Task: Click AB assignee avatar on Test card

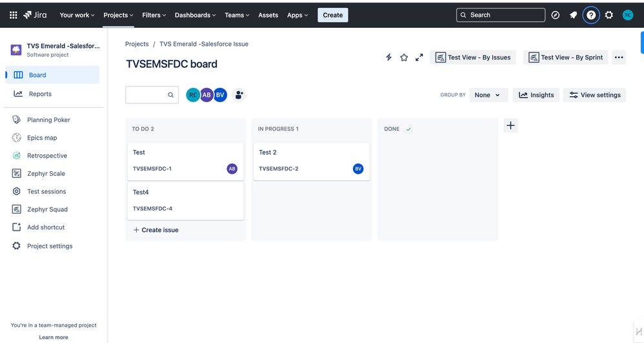Action: pyautogui.click(x=232, y=169)
